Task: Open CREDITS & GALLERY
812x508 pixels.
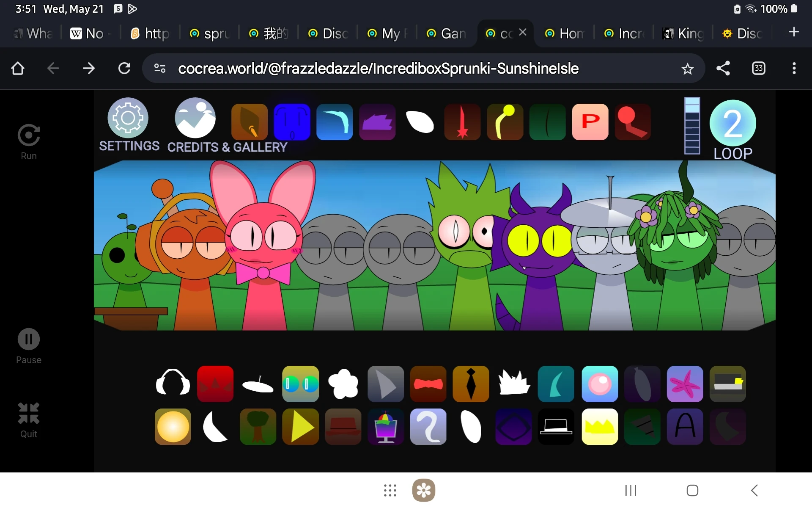Action: click(x=195, y=118)
